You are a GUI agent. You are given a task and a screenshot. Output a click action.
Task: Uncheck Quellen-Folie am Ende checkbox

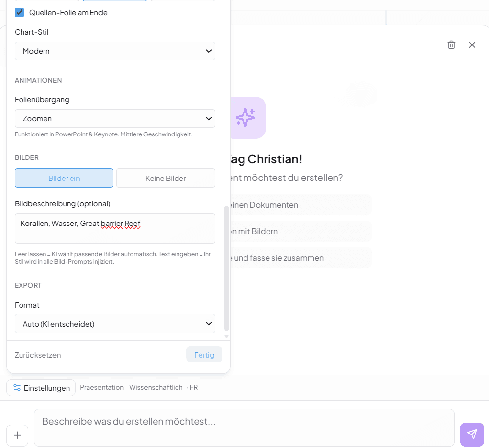click(20, 13)
